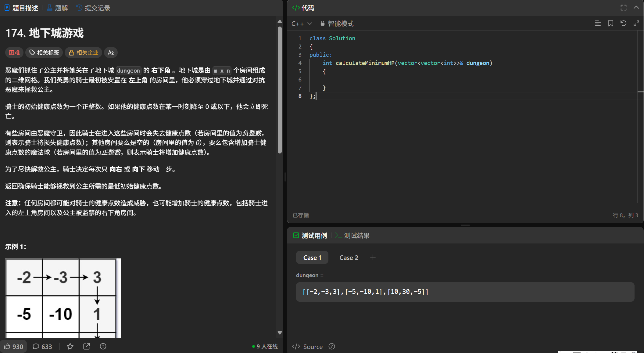
Task: Click the thumbs-up 930 like button
Action: [x=13, y=346]
